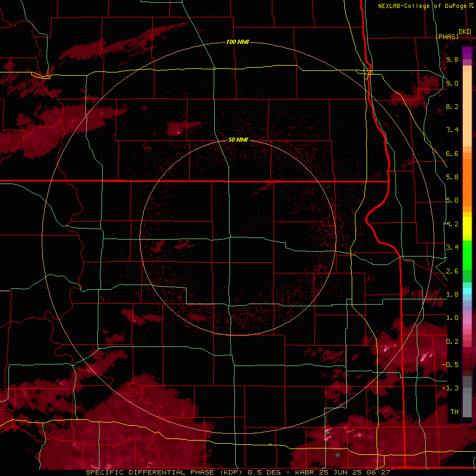The height and width of the screenshot is (476, 476).
Task: Pick the peach segment of the color bar
Action: pos(467,106)
